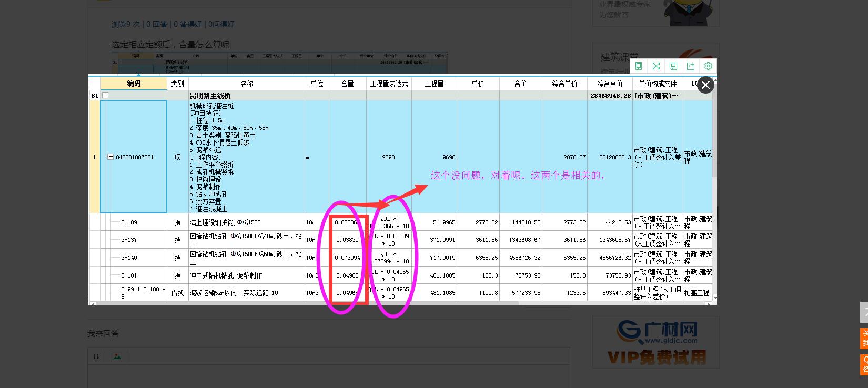Expand image to fullscreen with the arrows icon
Viewport: 868px width, 388px height.
pyautogui.click(x=656, y=66)
